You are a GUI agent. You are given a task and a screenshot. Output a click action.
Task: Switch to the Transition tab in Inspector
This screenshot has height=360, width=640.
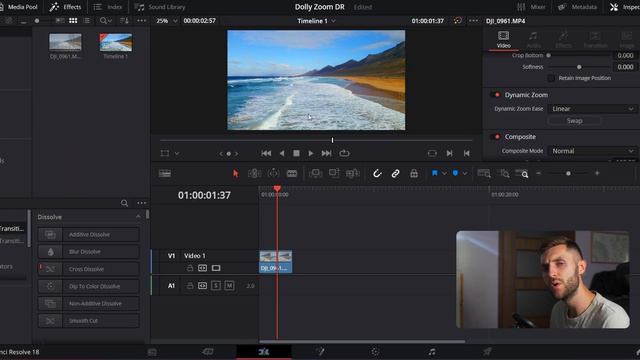pos(595,40)
